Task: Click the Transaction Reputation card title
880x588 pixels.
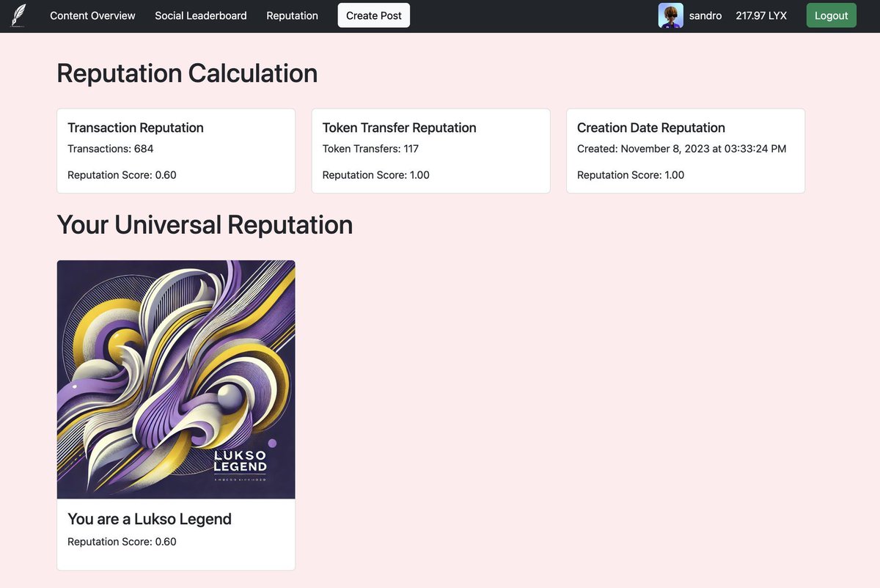Action: pyautogui.click(x=136, y=128)
